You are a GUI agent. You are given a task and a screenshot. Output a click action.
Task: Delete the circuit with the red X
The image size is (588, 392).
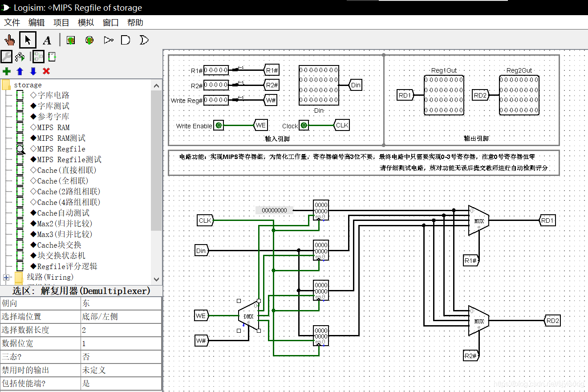[x=46, y=71]
